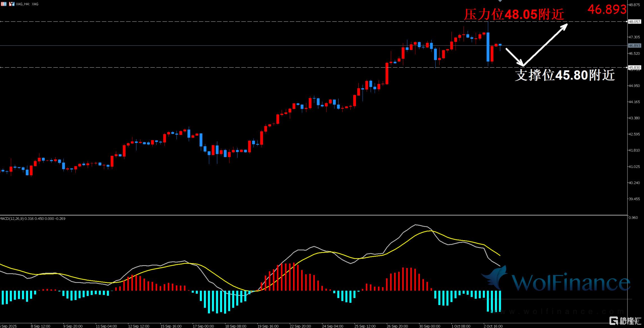Click the chart shift triangle marker
The width and height of the screenshot is (644, 328).
point(500,1)
